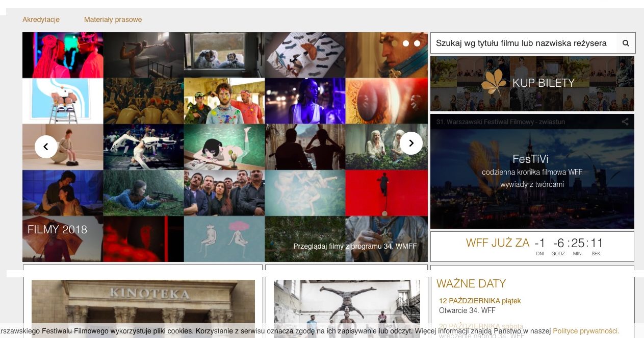Open the Kinoteka building photo
The image size is (644, 338).
click(143, 309)
